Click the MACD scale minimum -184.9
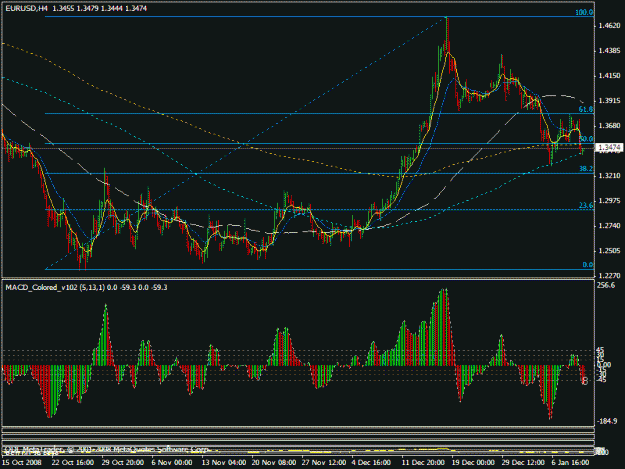 pyautogui.click(x=607, y=421)
